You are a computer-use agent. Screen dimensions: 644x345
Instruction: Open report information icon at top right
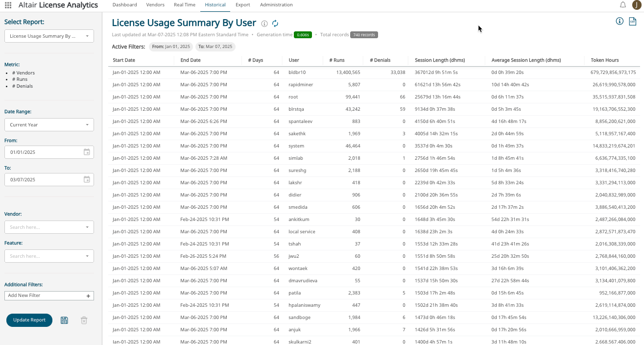tap(620, 21)
